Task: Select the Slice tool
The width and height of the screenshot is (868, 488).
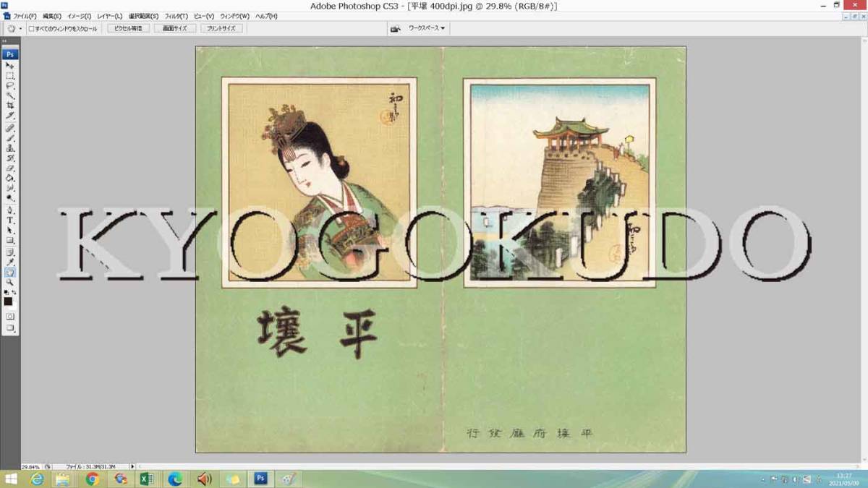Action: pos(10,115)
